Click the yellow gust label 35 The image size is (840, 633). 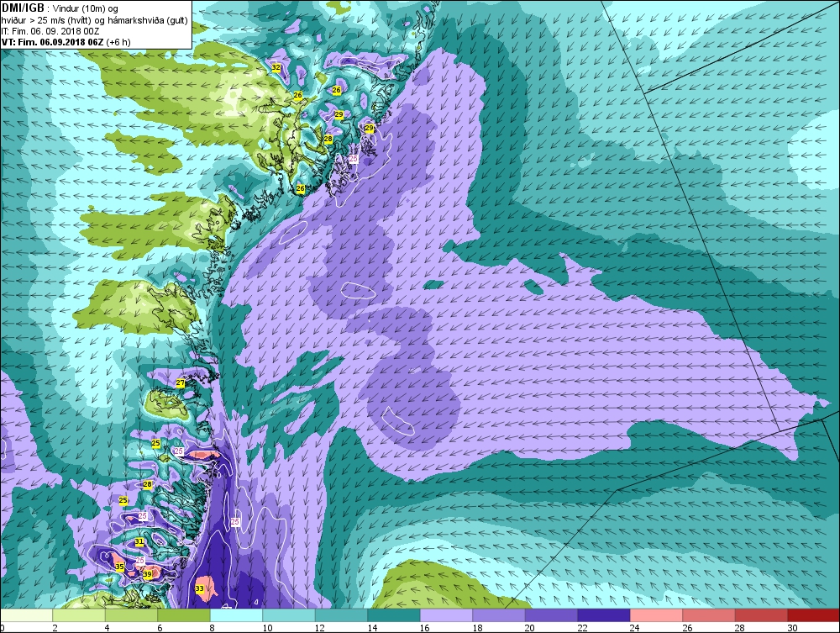[x=119, y=567]
